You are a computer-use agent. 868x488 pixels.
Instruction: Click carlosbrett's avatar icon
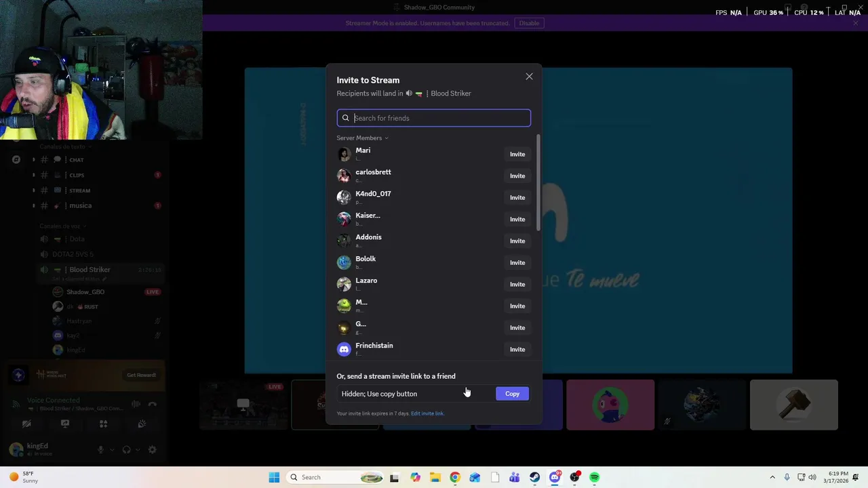click(344, 176)
